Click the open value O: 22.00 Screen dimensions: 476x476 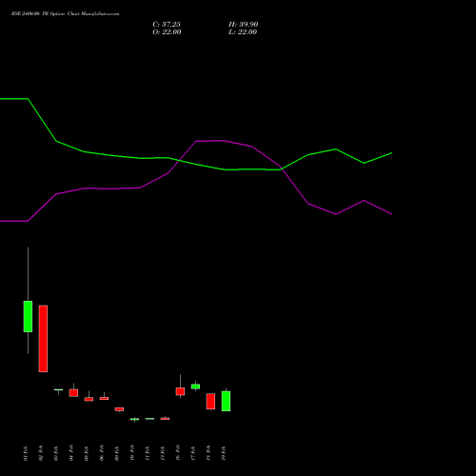pos(167,32)
